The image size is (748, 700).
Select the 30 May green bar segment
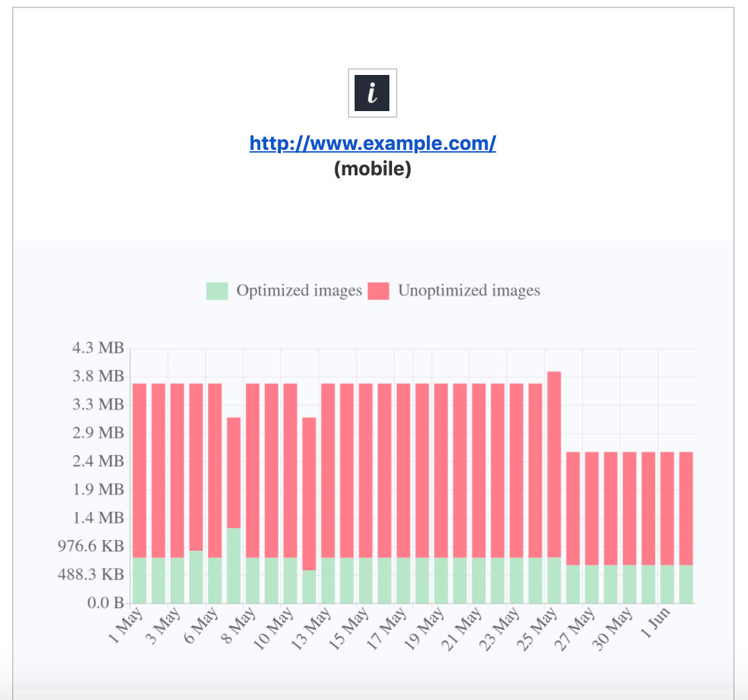pos(630,584)
